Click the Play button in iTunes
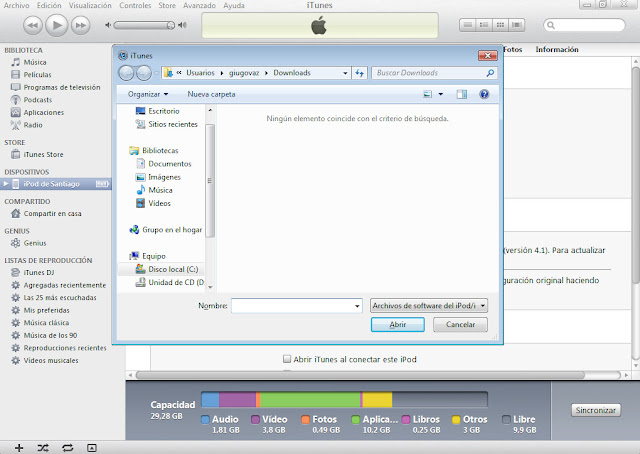640x454 pixels. click(x=56, y=25)
